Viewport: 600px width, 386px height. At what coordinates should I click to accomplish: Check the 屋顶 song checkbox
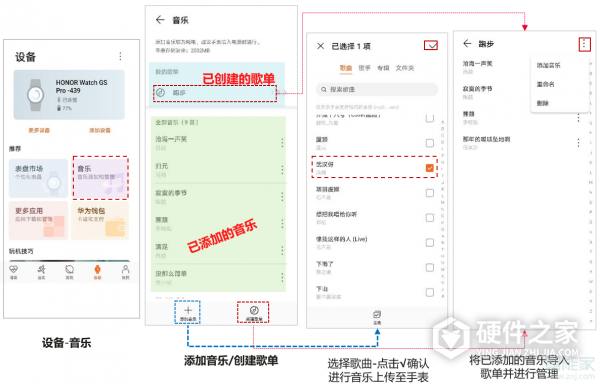point(430,143)
